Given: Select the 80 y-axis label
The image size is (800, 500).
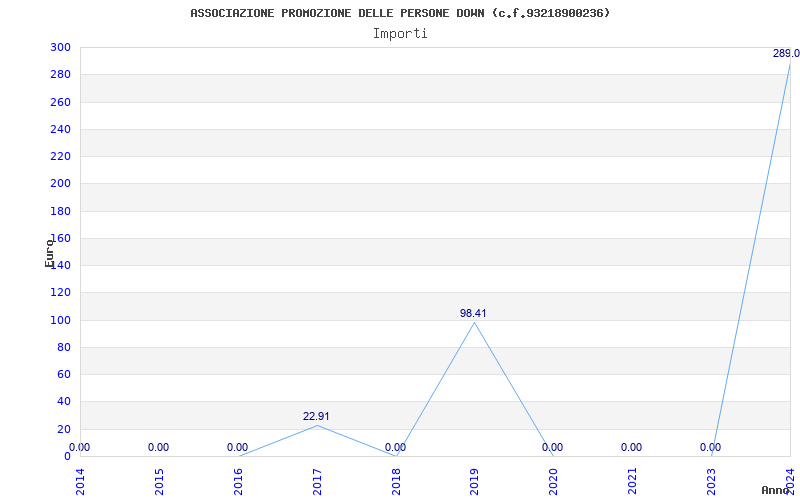Looking at the screenshot, I should click(64, 347).
